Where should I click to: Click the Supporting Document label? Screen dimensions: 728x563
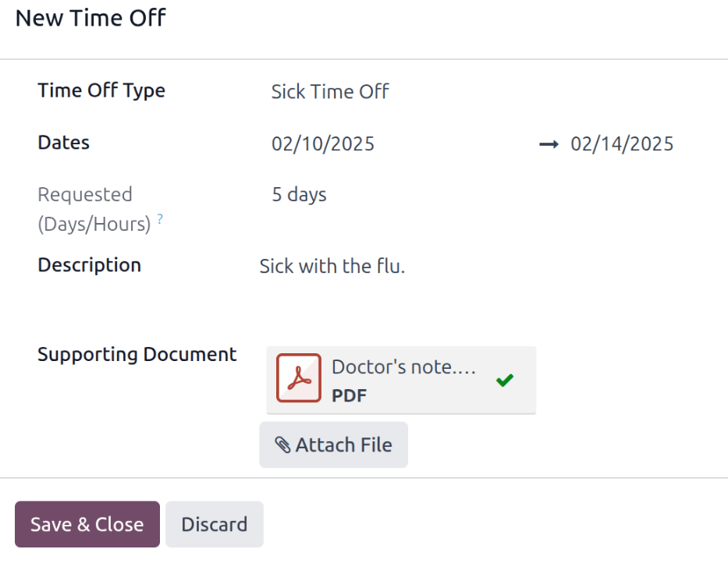tap(137, 354)
